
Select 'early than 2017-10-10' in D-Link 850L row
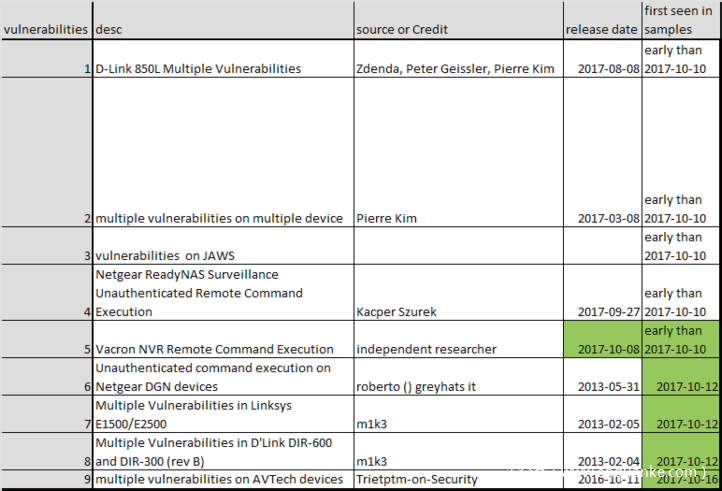coord(681,59)
